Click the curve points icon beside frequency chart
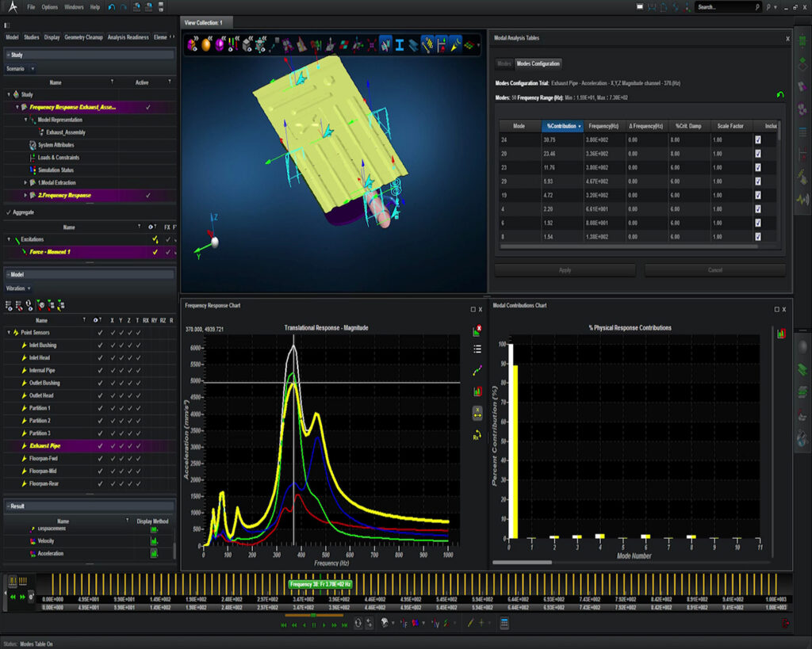The width and height of the screenshot is (812, 649). click(477, 370)
